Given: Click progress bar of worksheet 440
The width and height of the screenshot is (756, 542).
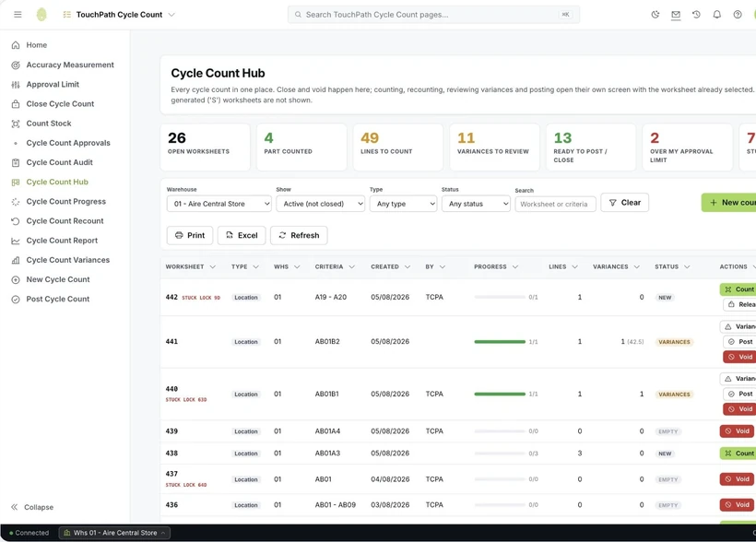Looking at the screenshot, I should 500,394.
